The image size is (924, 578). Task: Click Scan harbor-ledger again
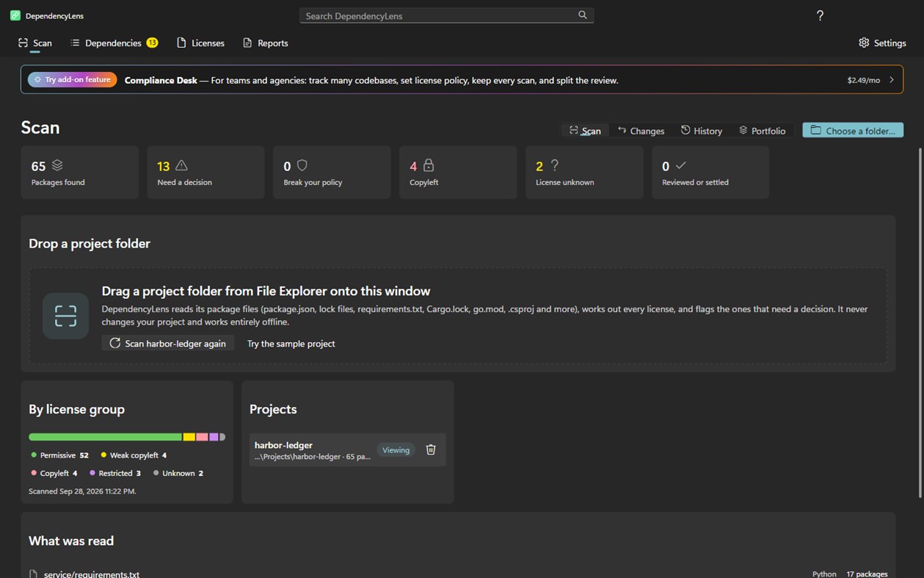(x=168, y=343)
